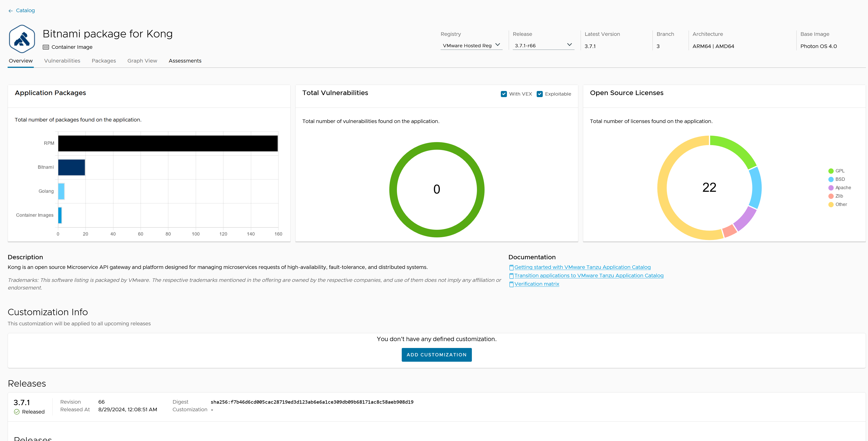This screenshot has height=441, width=868.
Task: Click the Bitnami dark blue bar
Action: pyautogui.click(x=71, y=167)
